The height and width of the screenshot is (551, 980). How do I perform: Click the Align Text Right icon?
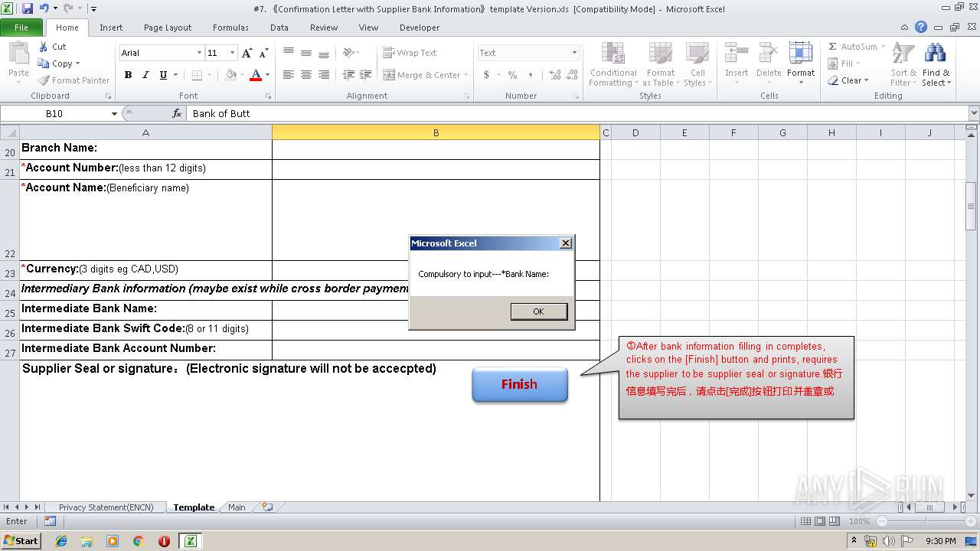point(324,75)
